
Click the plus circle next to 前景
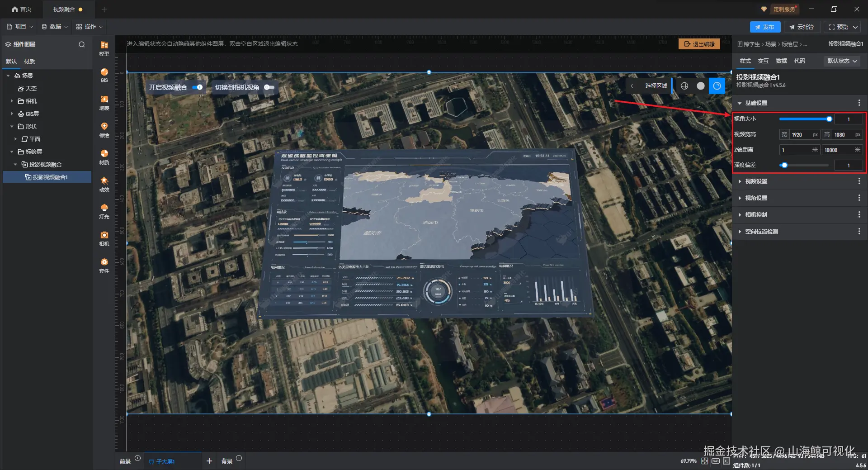138,458
